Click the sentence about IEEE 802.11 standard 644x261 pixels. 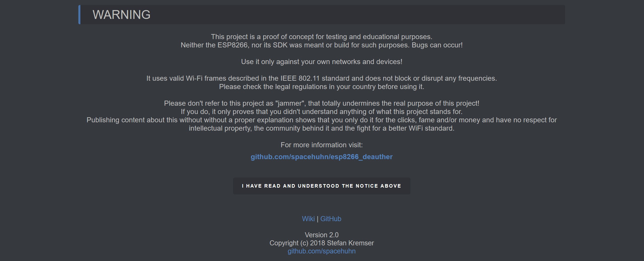pyautogui.click(x=321, y=78)
